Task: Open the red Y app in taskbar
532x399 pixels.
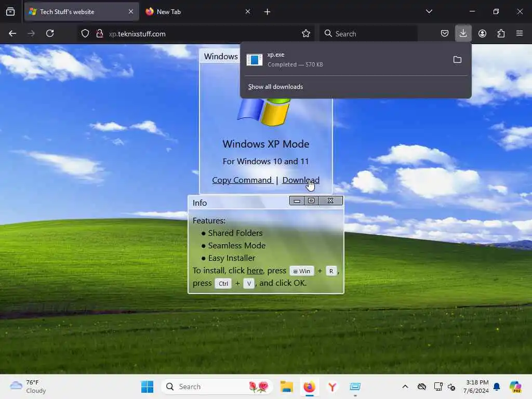Action: click(x=332, y=387)
